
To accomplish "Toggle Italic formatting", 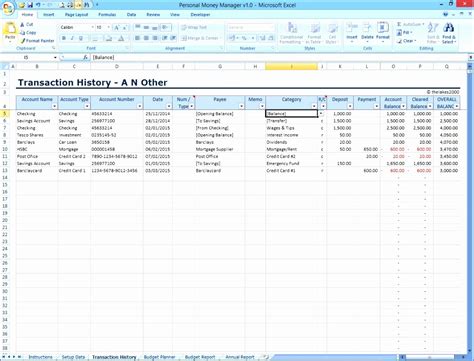I will coord(72,39).
